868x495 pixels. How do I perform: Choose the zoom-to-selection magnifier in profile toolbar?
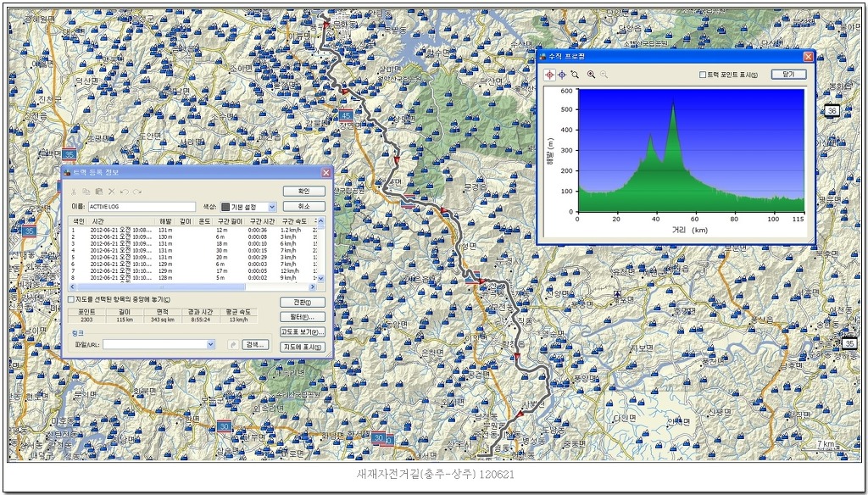click(x=576, y=75)
